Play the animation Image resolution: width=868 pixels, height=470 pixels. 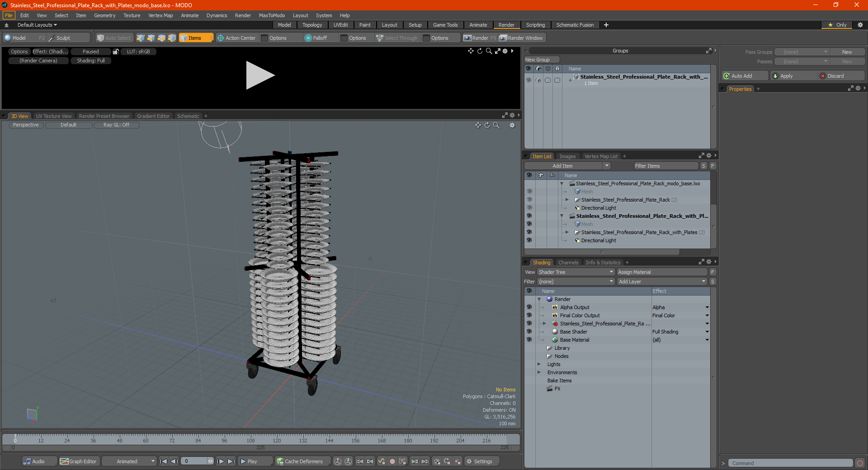click(255, 461)
